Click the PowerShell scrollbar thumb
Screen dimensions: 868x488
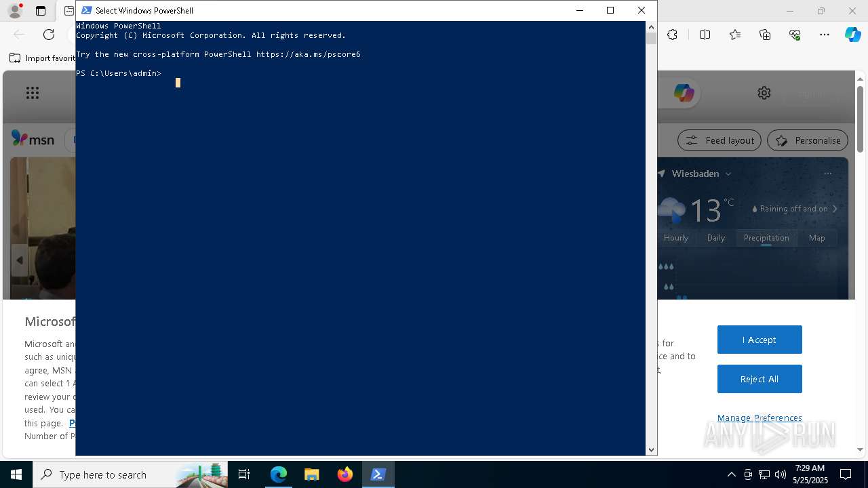coord(651,39)
